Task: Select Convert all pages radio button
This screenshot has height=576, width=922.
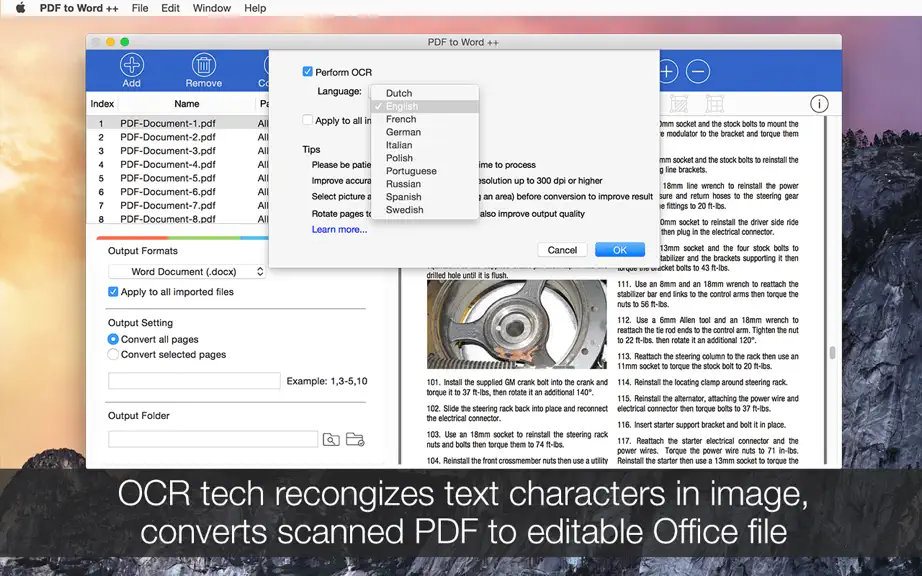Action: (x=113, y=339)
